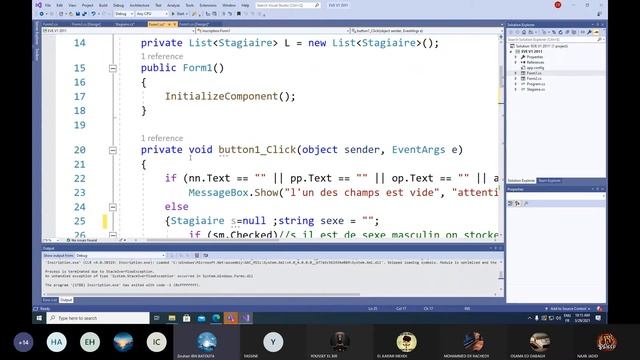Click the '1 reference' link above button1_Click
The image size is (640, 360).
162,138
